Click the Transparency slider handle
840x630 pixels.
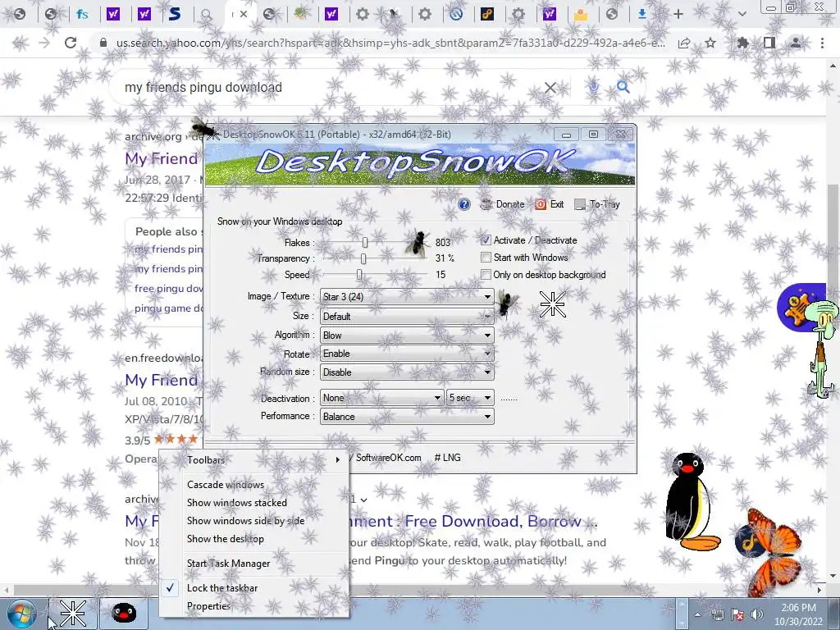[363, 258]
